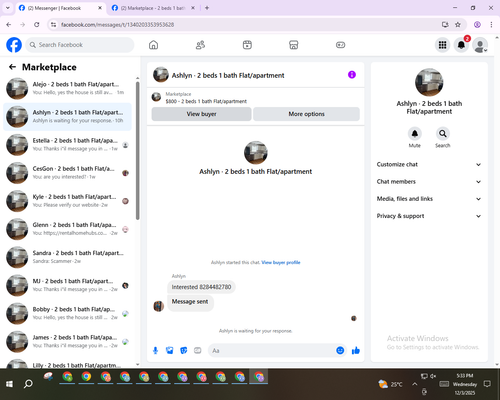
Task: Open Windows taskbar search
Action: point(28,384)
